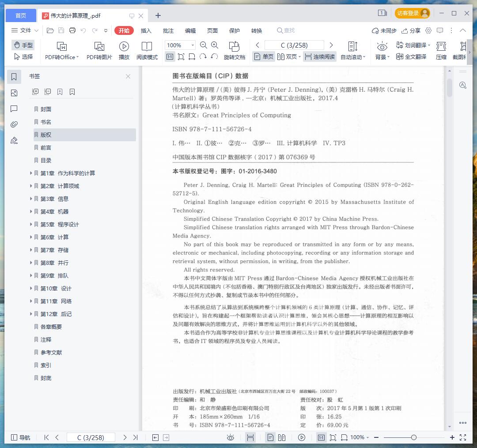Screen dimensions: 477x448
Task: Fit page width in ribbon
Action: (192, 57)
